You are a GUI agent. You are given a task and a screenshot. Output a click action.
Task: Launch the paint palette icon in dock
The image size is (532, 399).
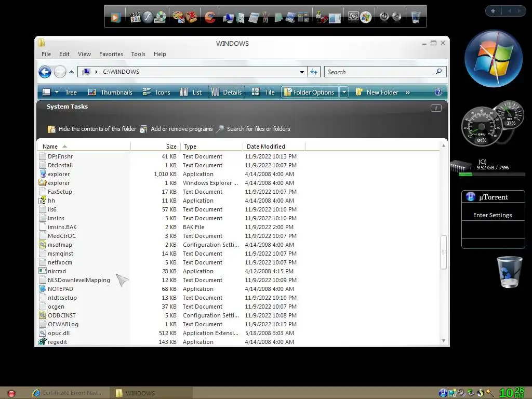point(178,17)
